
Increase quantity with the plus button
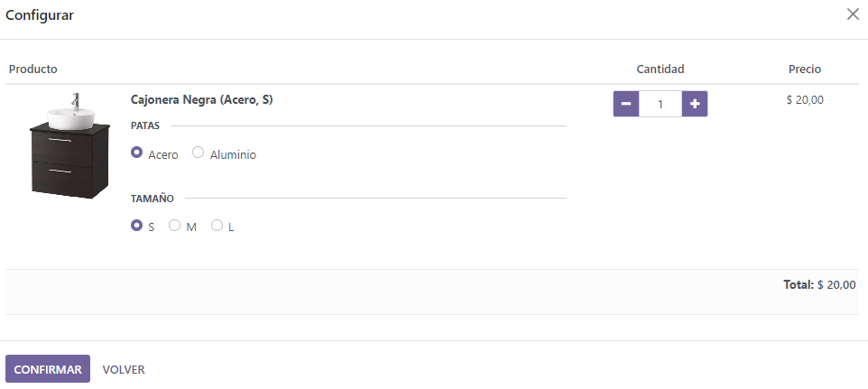coord(695,104)
